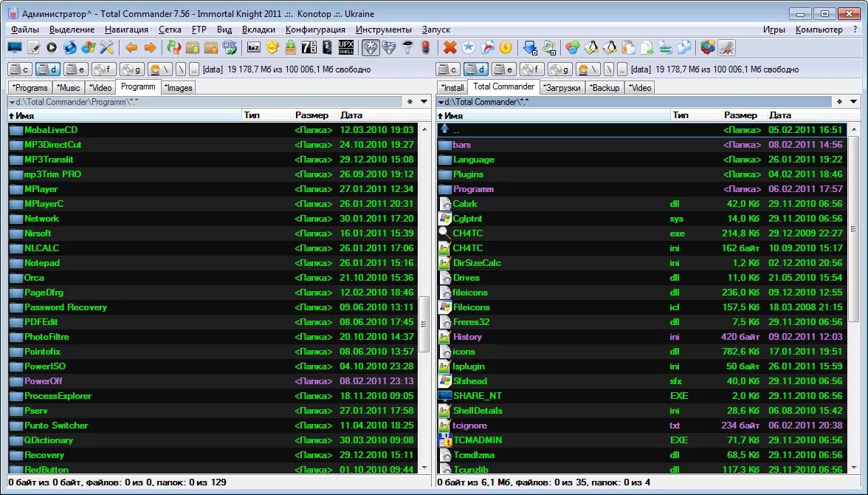
Task: Click the monitor icon in the toolbar
Action: 15,48
